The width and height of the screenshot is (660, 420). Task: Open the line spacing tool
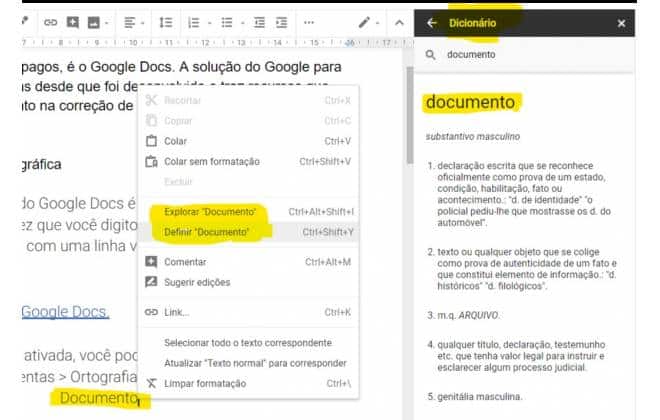pyautogui.click(x=166, y=22)
